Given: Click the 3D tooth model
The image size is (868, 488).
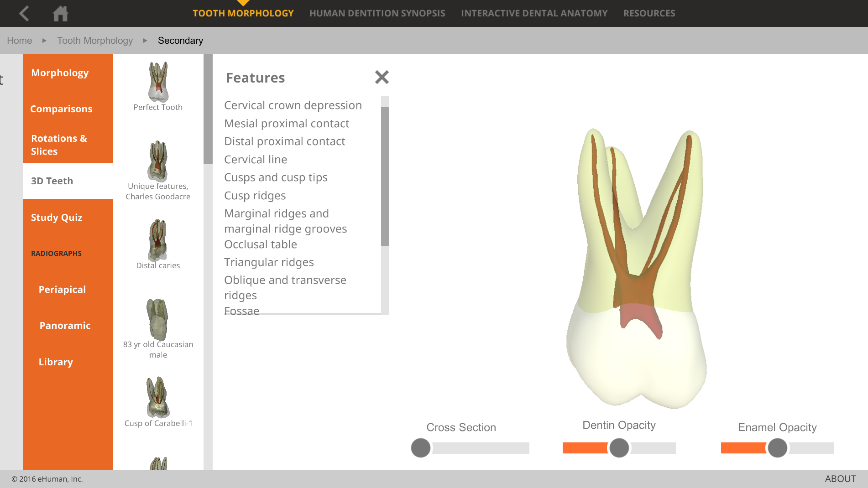Looking at the screenshot, I should [x=636, y=268].
